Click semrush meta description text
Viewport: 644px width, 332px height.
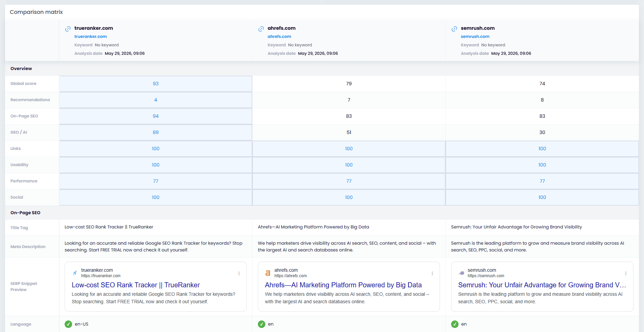click(x=537, y=247)
